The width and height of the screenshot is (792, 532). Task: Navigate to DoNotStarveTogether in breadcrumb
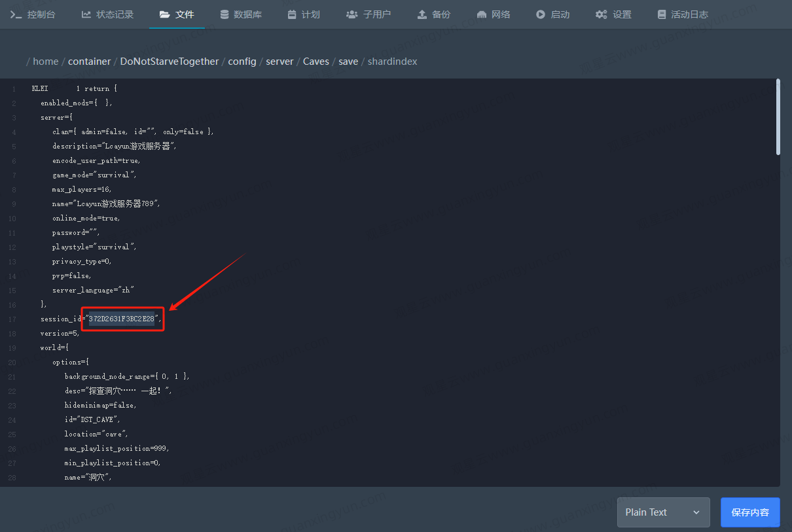tap(170, 62)
